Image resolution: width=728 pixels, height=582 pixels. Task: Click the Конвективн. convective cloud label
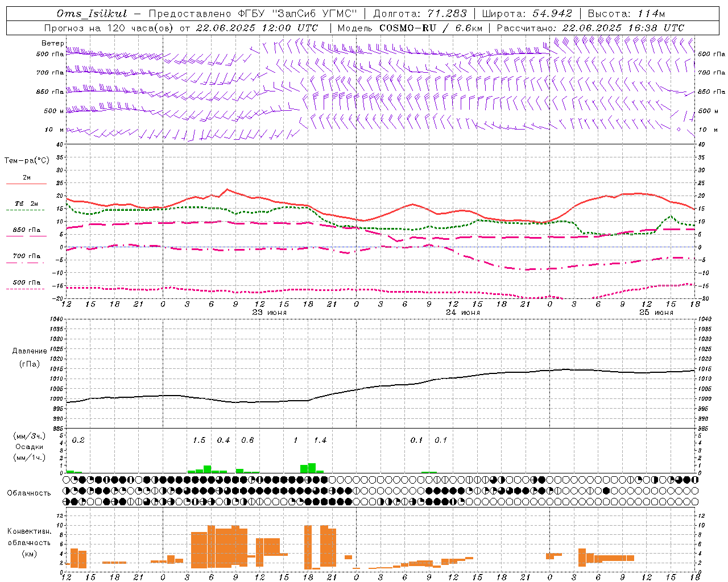(29, 531)
